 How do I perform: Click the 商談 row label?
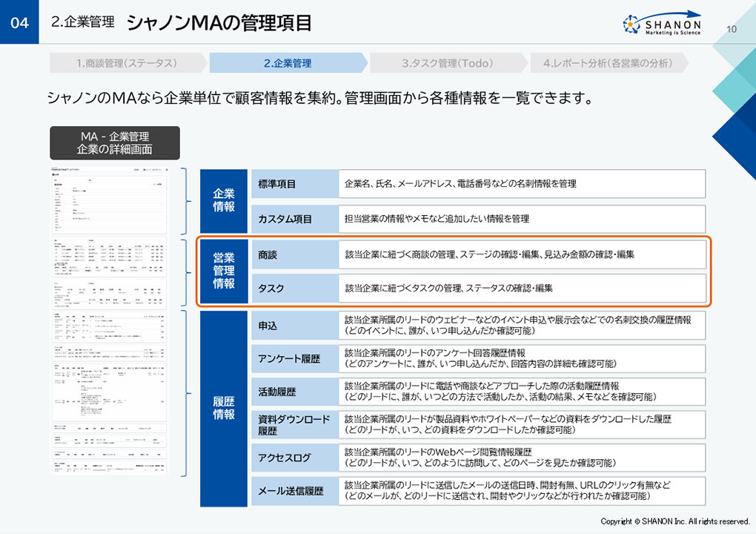coord(294,254)
